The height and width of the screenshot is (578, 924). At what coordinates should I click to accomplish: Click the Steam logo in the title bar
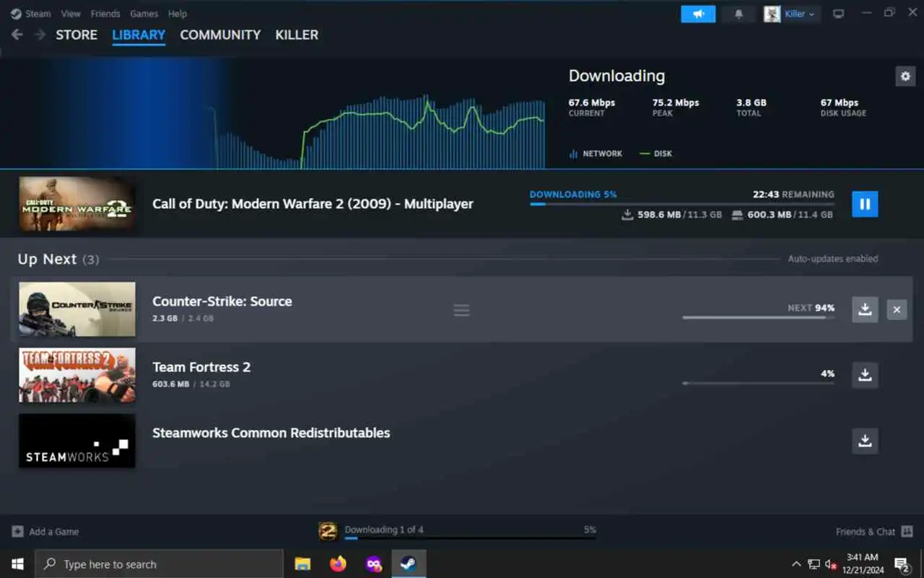click(16, 14)
